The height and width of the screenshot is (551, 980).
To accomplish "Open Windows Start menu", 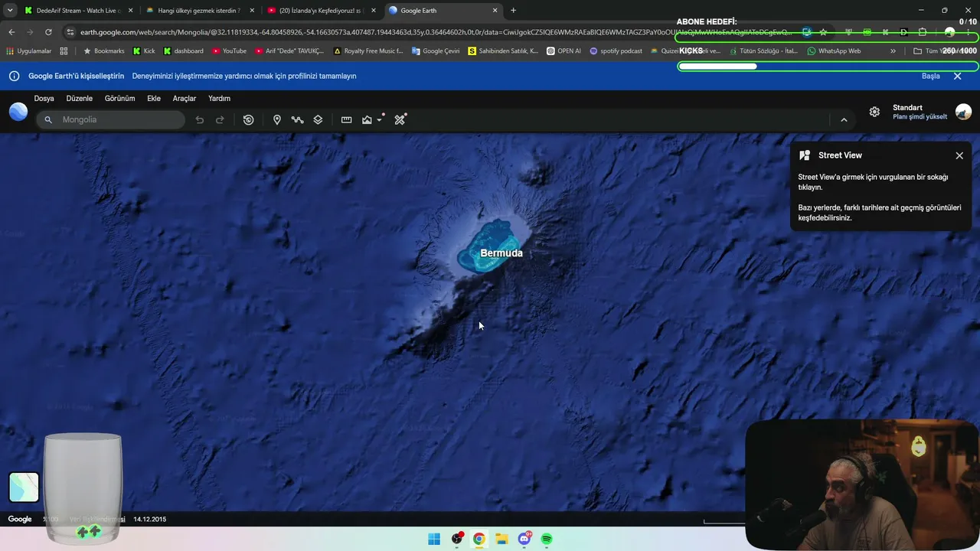I will [434, 539].
